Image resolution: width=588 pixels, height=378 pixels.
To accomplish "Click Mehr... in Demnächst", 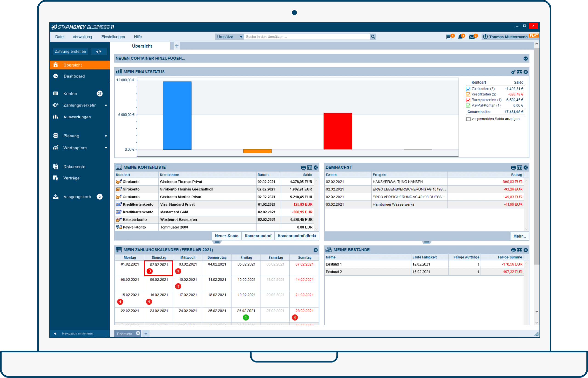I will click(520, 236).
